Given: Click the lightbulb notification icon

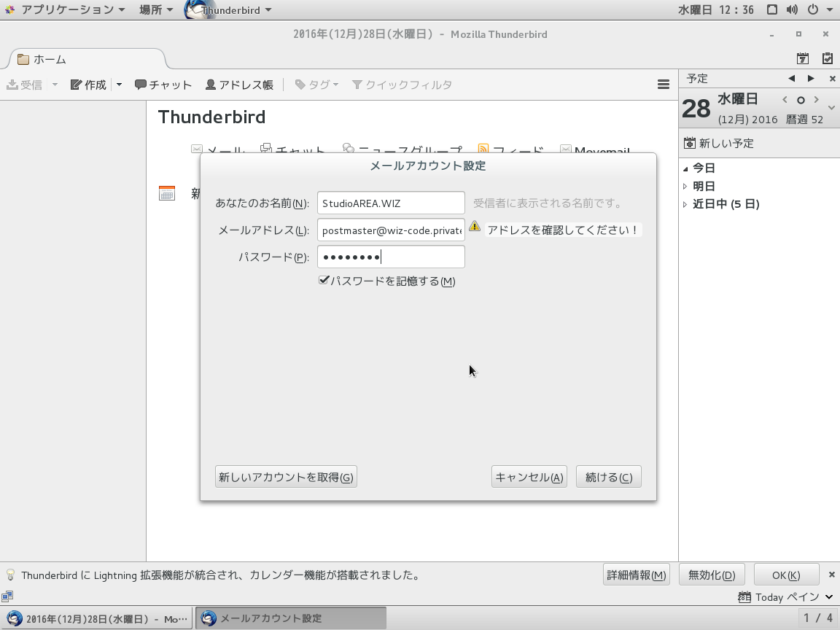Looking at the screenshot, I should pos(10,575).
